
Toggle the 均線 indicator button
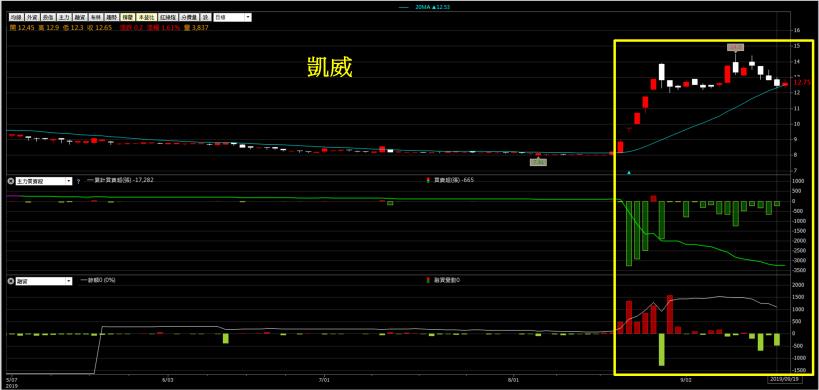pos(16,17)
